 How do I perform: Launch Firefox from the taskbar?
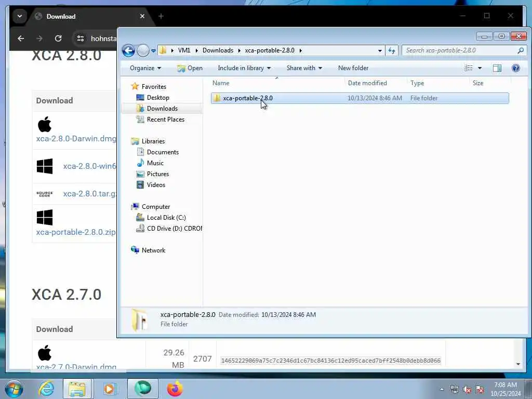(x=175, y=389)
